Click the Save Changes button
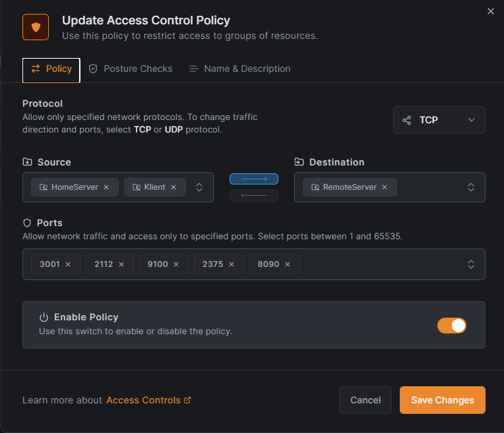Image resolution: width=504 pixels, height=433 pixels. [442, 400]
